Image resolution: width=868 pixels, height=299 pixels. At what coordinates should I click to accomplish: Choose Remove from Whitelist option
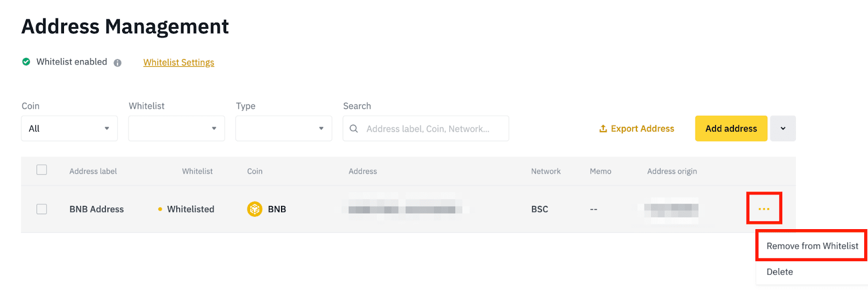tap(812, 246)
